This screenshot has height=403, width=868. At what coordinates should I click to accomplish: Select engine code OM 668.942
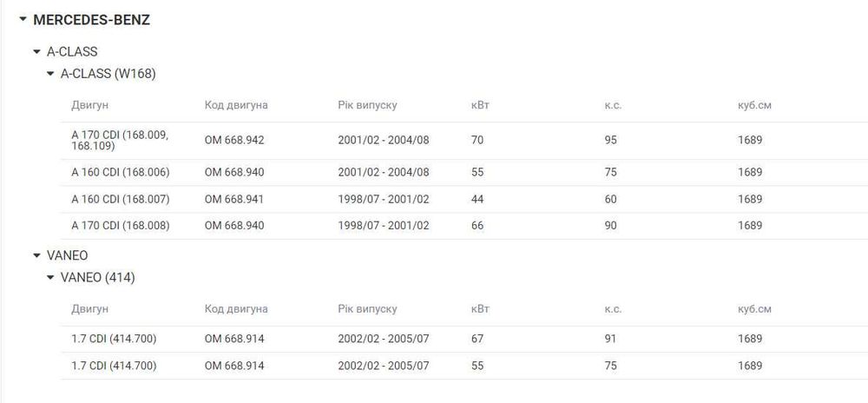(x=234, y=140)
